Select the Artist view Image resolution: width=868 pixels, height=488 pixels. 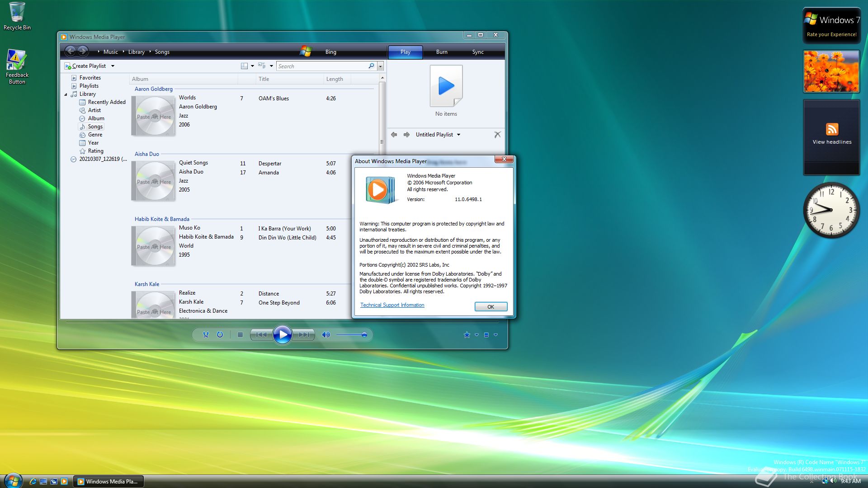tap(94, 110)
